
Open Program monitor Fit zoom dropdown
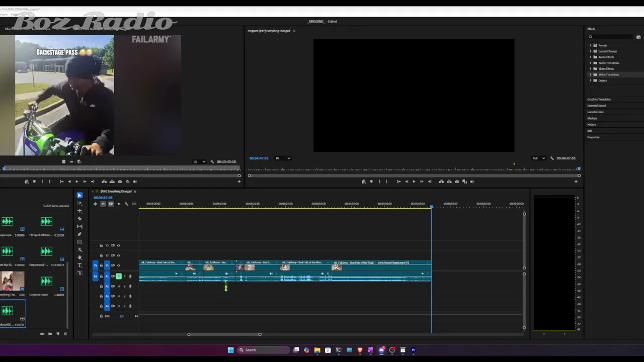pyautogui.click(x=283, y=158)
